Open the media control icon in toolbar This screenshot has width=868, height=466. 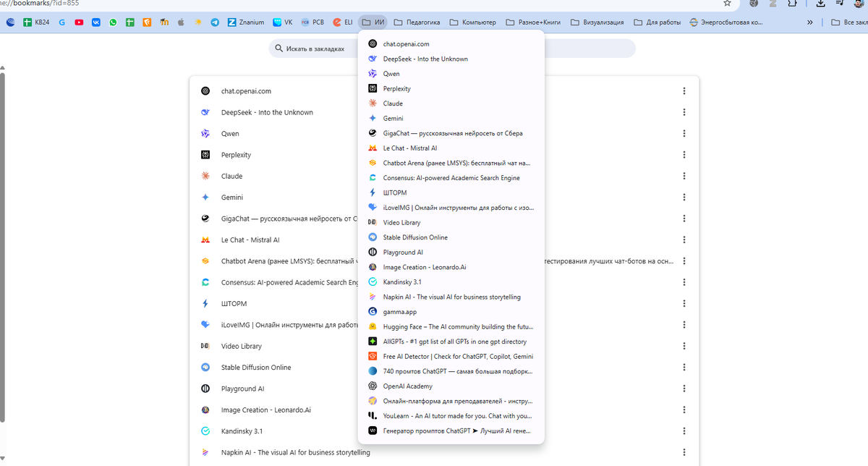pos(841,3)
